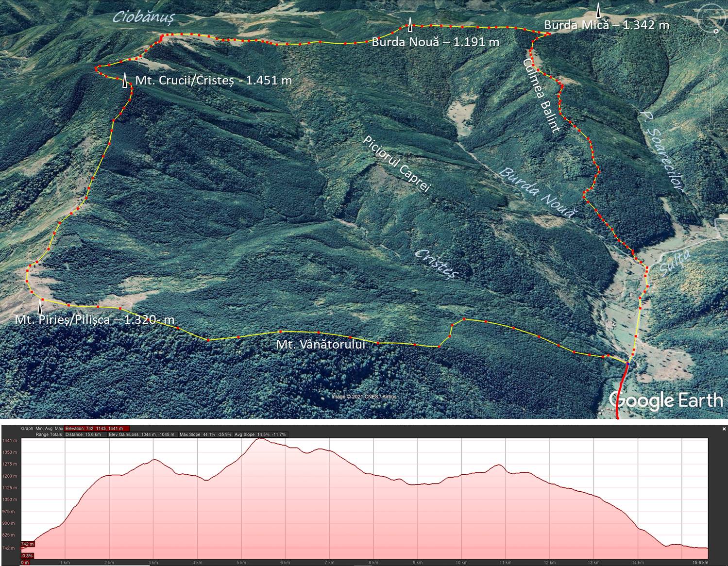Select the Mt. Pirieș/Pilișca summit marker
The height and width of the screenshot is (566, 728).
(x=40, y=307)
